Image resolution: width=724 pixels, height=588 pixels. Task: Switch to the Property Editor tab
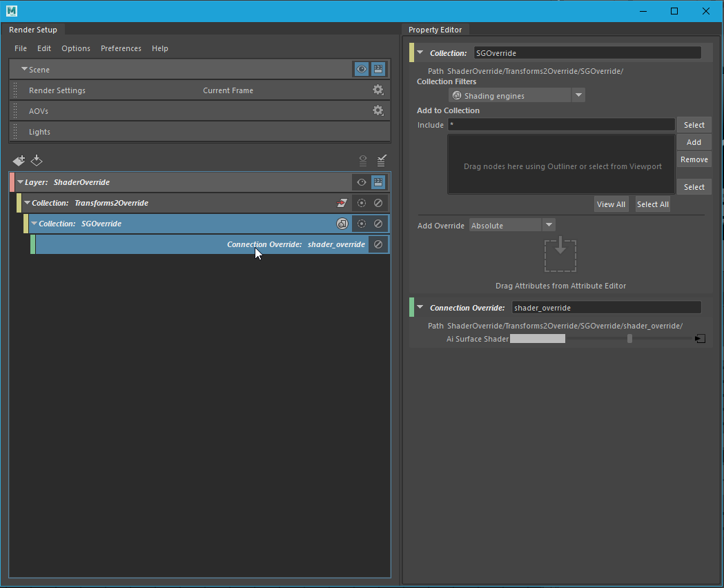pyautogui.click(x=436, y=29)
